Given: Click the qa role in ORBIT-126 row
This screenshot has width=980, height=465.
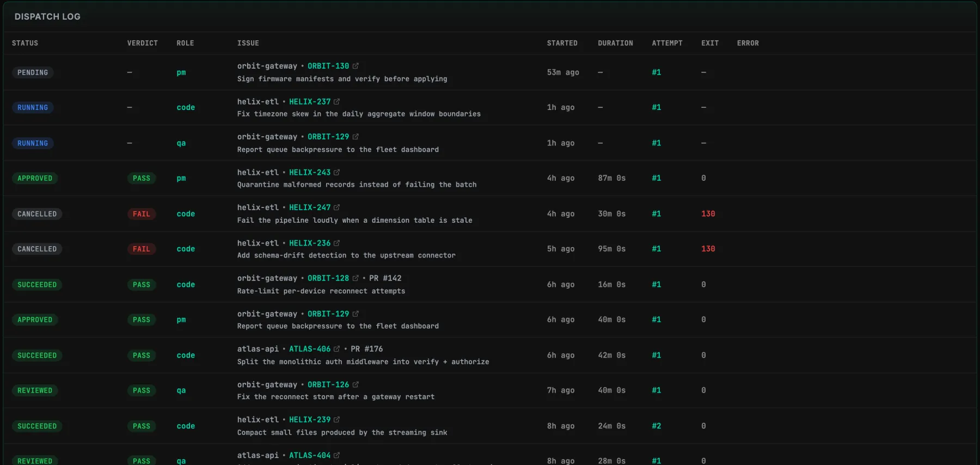Looking at the screenshot, I should [x=181, y=390].
